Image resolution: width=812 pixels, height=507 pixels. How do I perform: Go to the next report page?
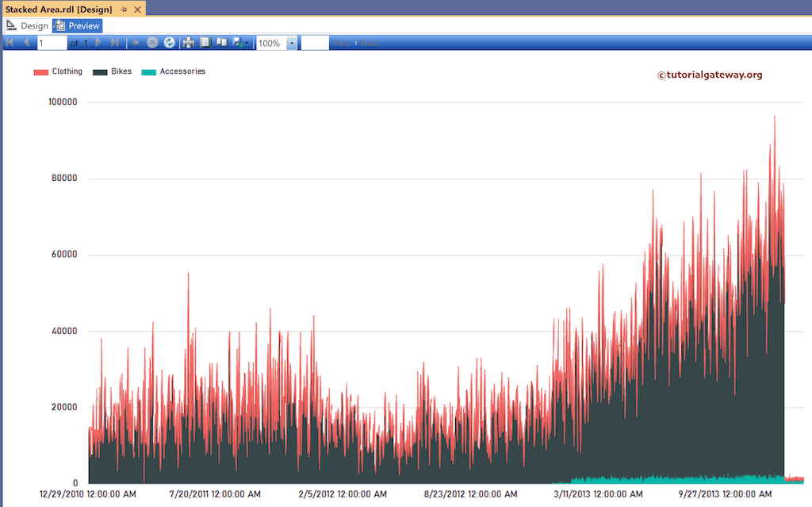98,43
